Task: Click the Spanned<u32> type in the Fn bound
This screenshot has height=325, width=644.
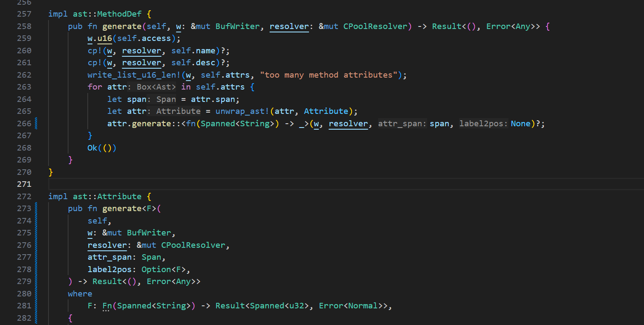Action: [279, 306]
